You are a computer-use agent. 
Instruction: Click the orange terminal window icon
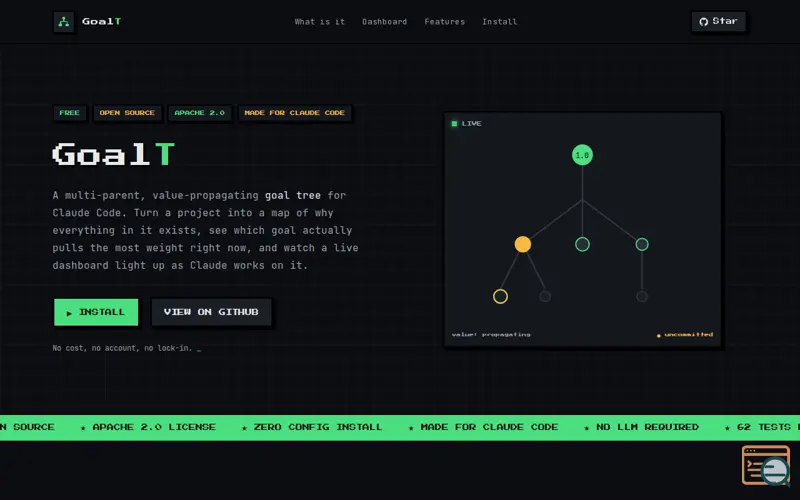point(765,465)
